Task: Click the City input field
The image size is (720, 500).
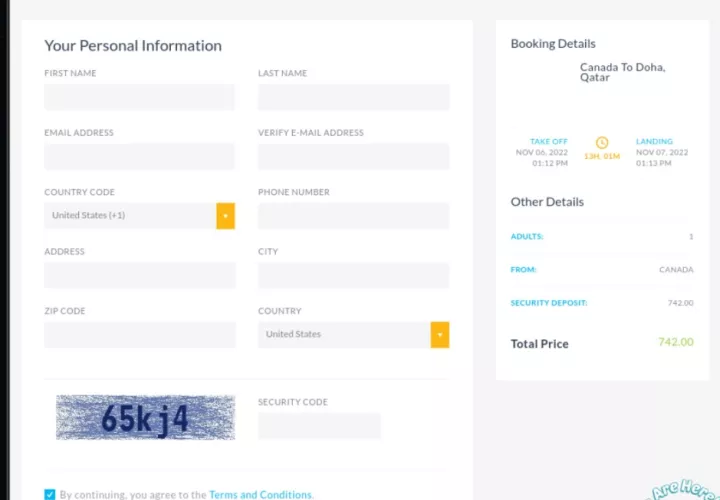Action: point(354,275)
